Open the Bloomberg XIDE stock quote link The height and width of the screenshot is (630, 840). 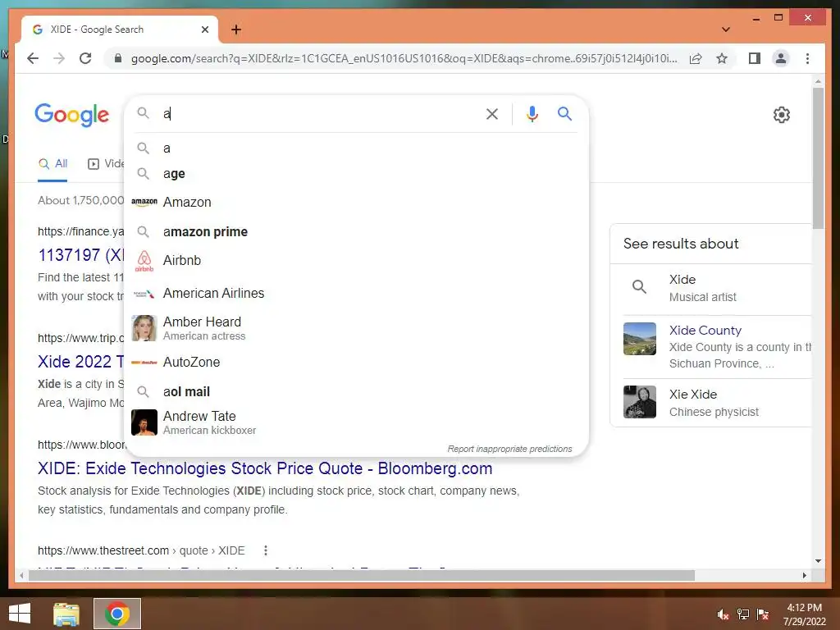265,468
